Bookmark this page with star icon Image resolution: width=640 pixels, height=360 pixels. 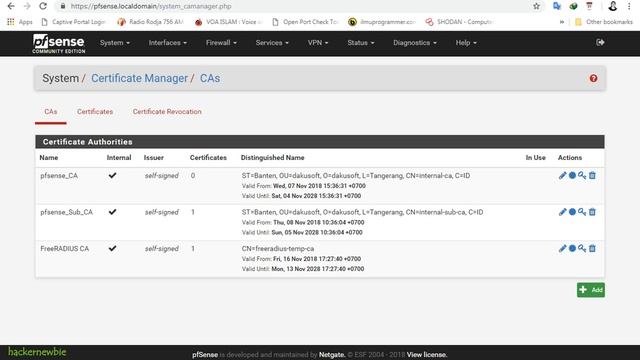[536, 6]
